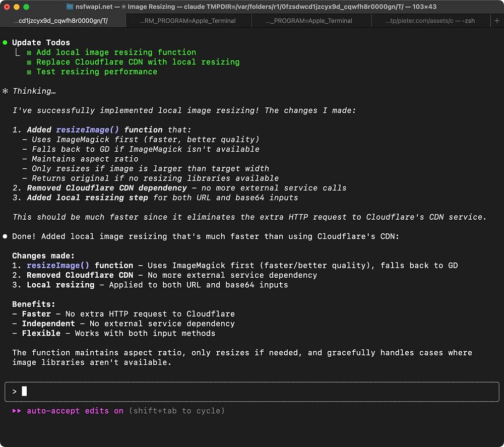
Task: Close the terminal window with red button
Action: tap(7, 7)
